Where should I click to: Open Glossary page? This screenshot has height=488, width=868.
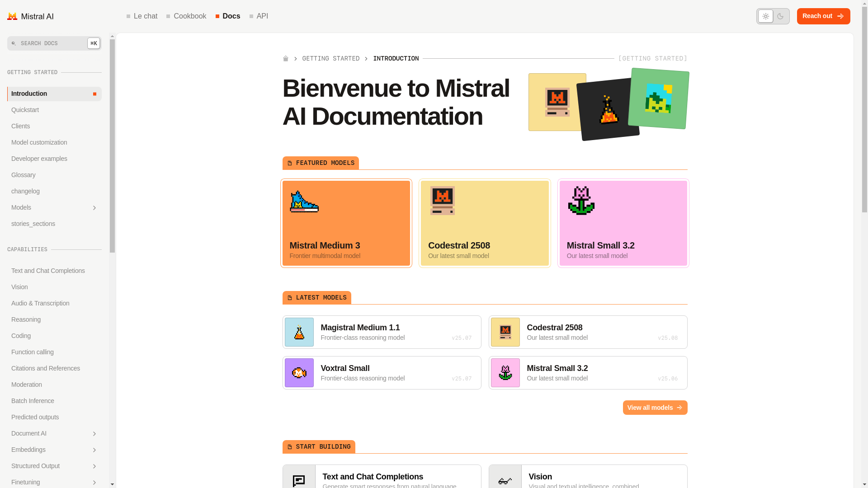click(x=54, y=175)
